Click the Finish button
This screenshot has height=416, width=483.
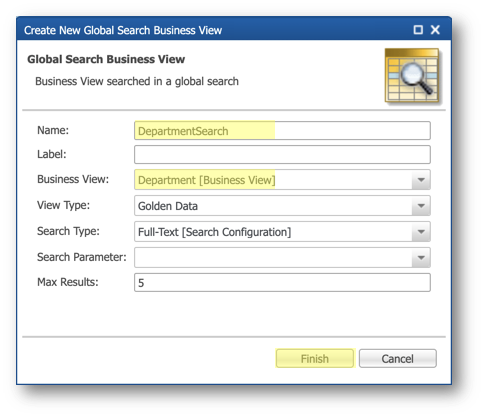[x=315, y=359]
